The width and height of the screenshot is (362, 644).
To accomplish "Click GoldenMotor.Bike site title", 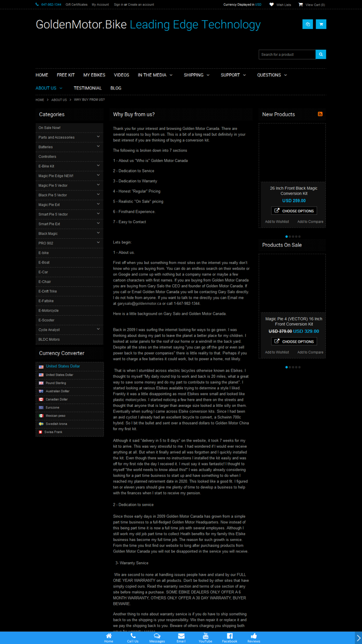I will [81, 24].
